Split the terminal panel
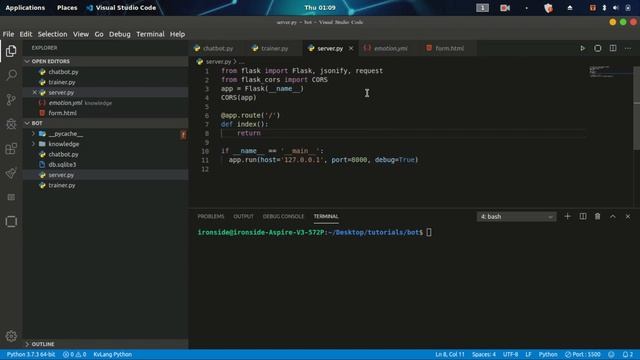The height and width of the screenshot is (360, 640). [583, 216]
